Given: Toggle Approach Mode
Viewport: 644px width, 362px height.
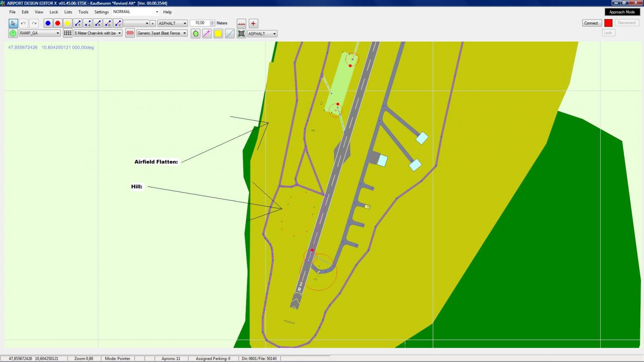Looking at the screenshot, I should click(622, 12).
